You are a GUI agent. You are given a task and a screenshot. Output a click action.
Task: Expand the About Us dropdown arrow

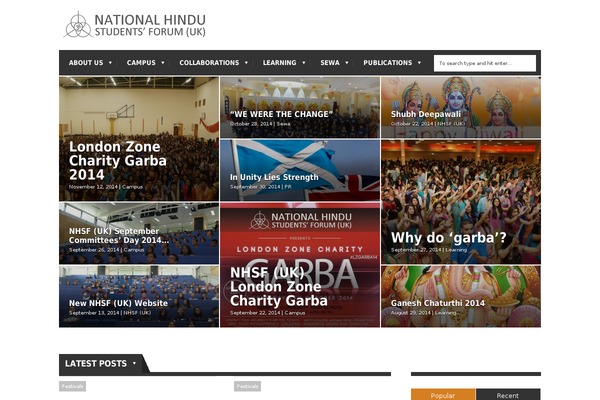tap(110, 63)
